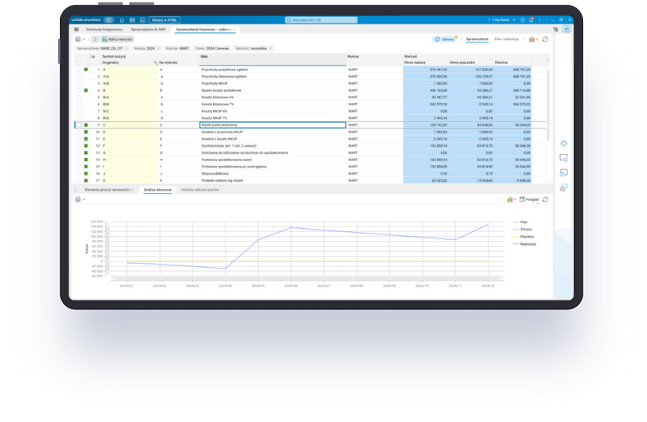
Task: Click highlighted panel icon at tab bar far right
Action: point(567,29)
